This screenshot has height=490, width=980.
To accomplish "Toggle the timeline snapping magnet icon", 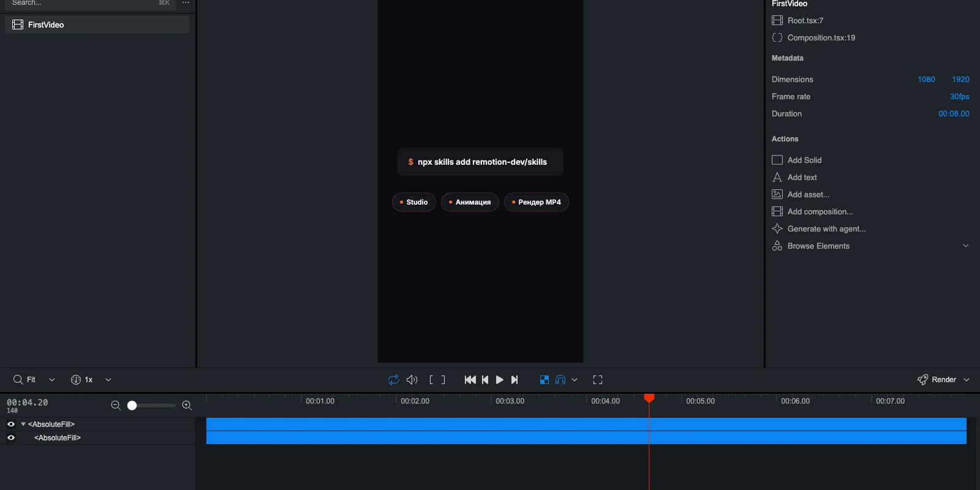I will (560, 380).
